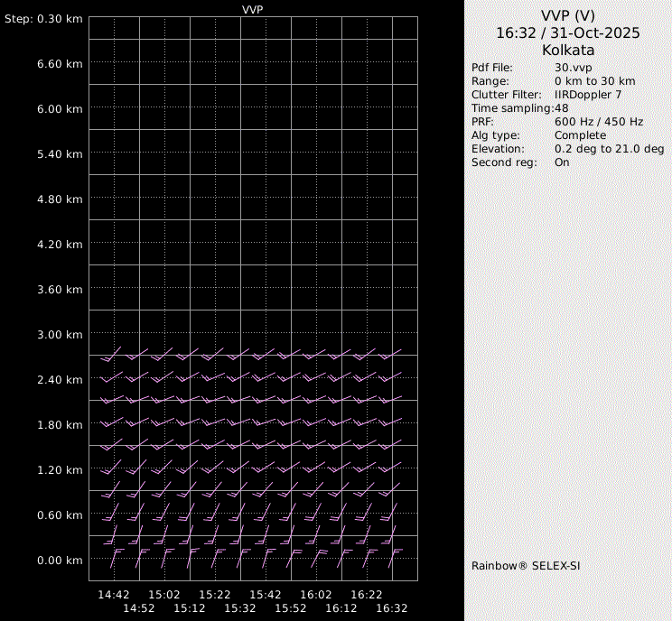
Task: Select the 15:52 time marker
Action: [290, 608]
